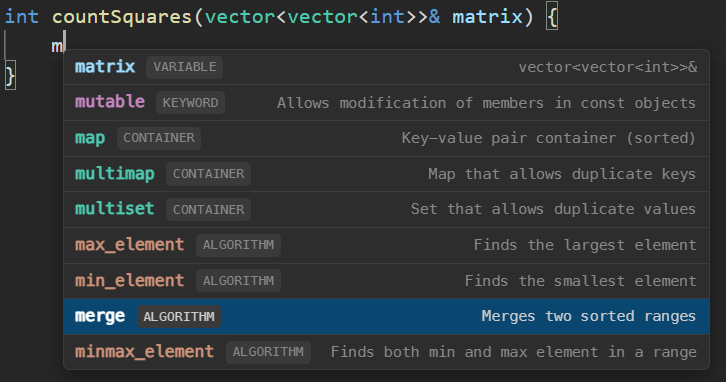Pick the min_element algorithm suggestion
This screenshot has height=382, width=726.
click(386, 281)
